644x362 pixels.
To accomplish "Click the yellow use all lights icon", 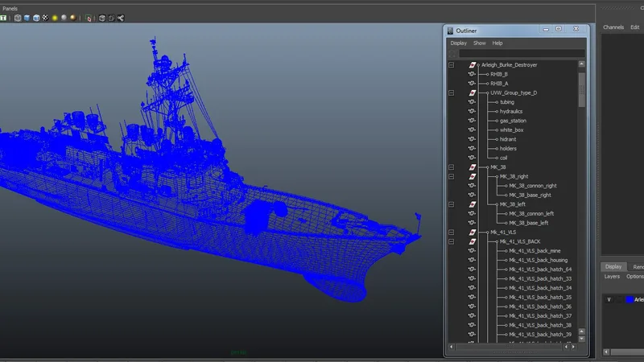I will [x=55, y=18].
